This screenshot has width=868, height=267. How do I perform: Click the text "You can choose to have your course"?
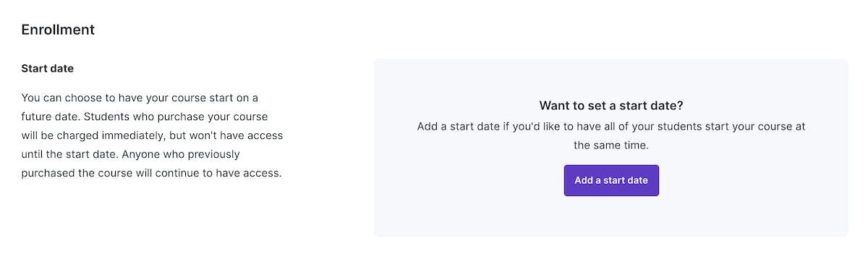pyautogui.click(x=125, y=98)
